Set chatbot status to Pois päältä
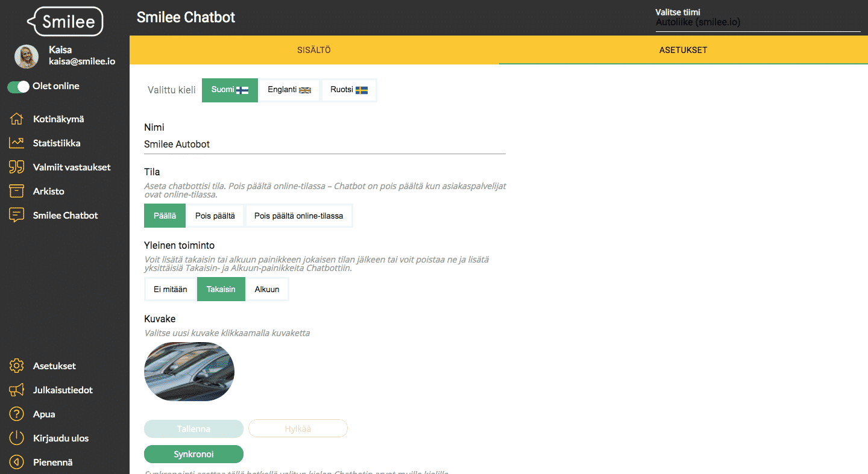The width and height of the screenshot is (868, 474). [215, 216]
